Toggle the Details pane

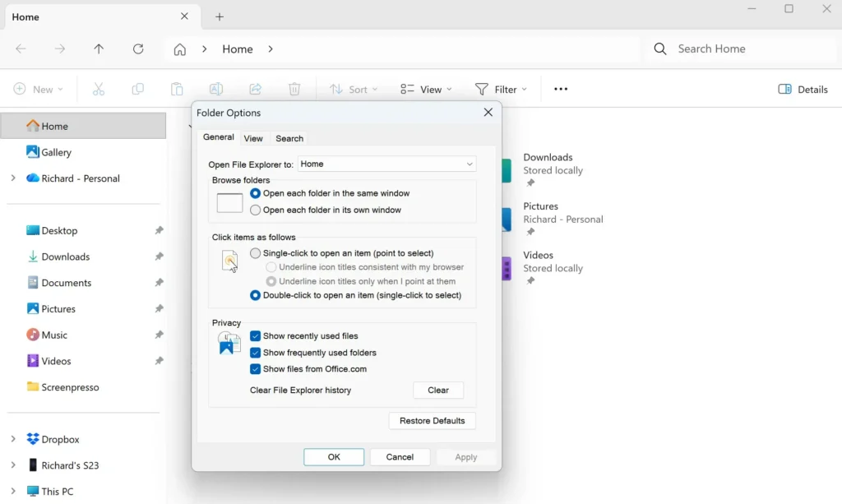coord(803,89)
